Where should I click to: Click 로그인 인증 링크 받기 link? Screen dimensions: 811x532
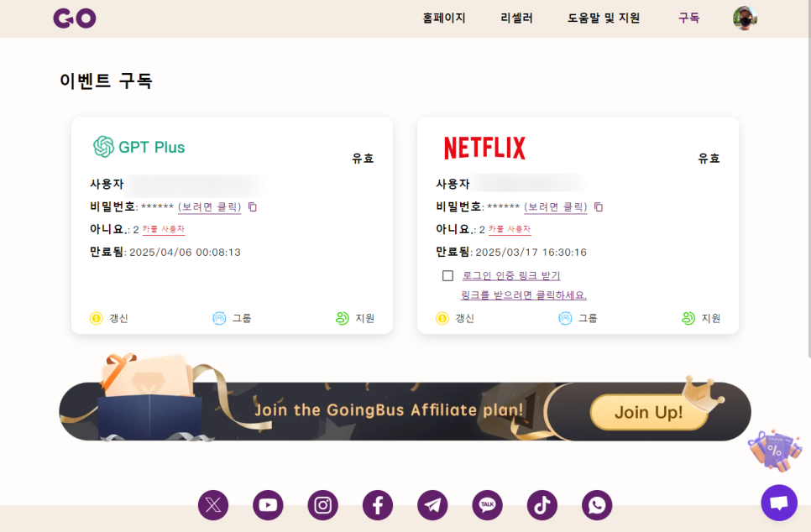511,275
